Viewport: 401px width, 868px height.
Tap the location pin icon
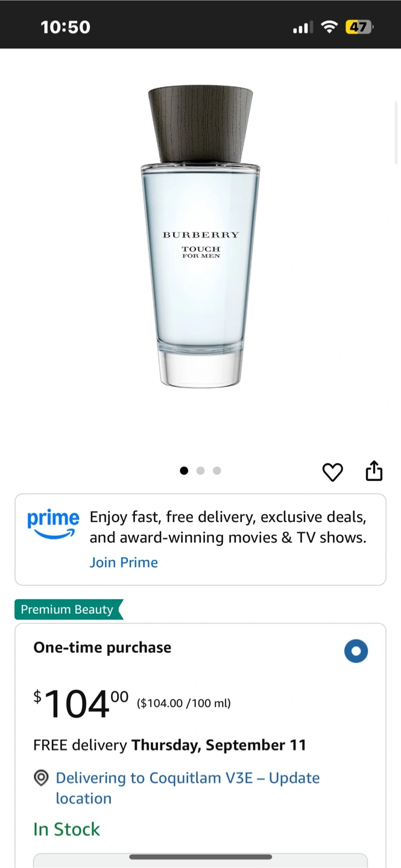pos(41,778)
